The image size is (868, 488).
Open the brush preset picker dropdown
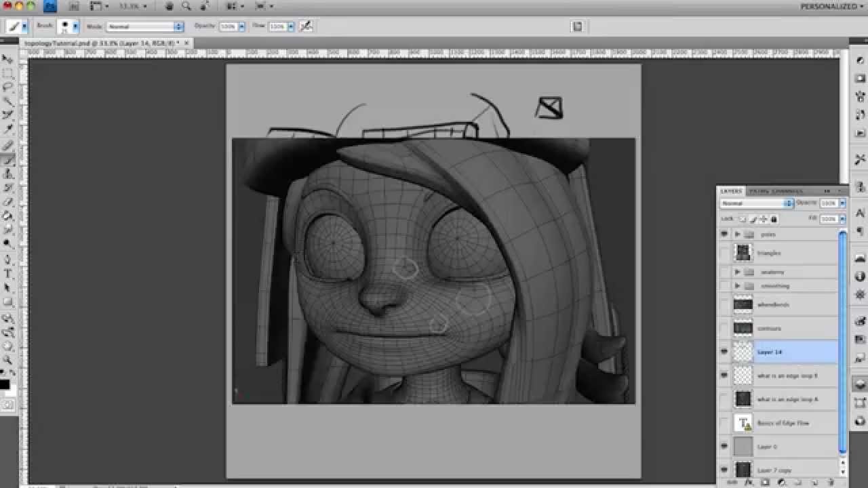point(75,26)
